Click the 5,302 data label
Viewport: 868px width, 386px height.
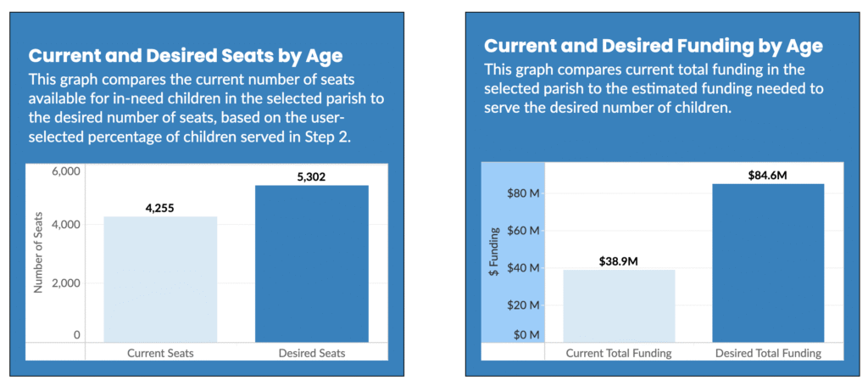click(311, 176)
